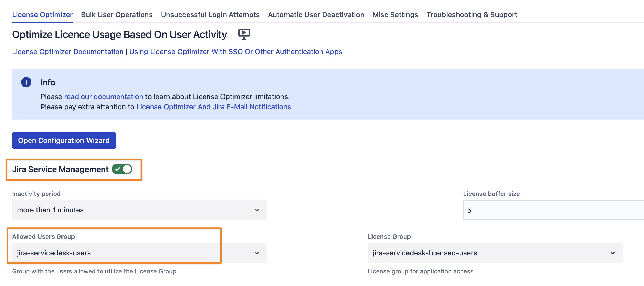Viewport: 644px width, 286px height.
Task: Click the Open Configuration Wizard button
Action: pyautogui.click(x=64, y=140)
